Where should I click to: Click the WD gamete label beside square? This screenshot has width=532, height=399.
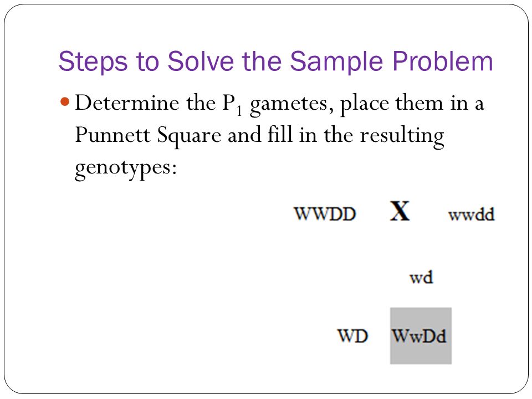tap(352, 336)
